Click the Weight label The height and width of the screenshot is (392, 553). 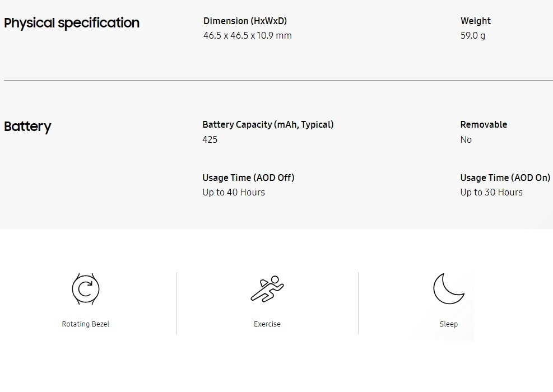coord(476,21)
